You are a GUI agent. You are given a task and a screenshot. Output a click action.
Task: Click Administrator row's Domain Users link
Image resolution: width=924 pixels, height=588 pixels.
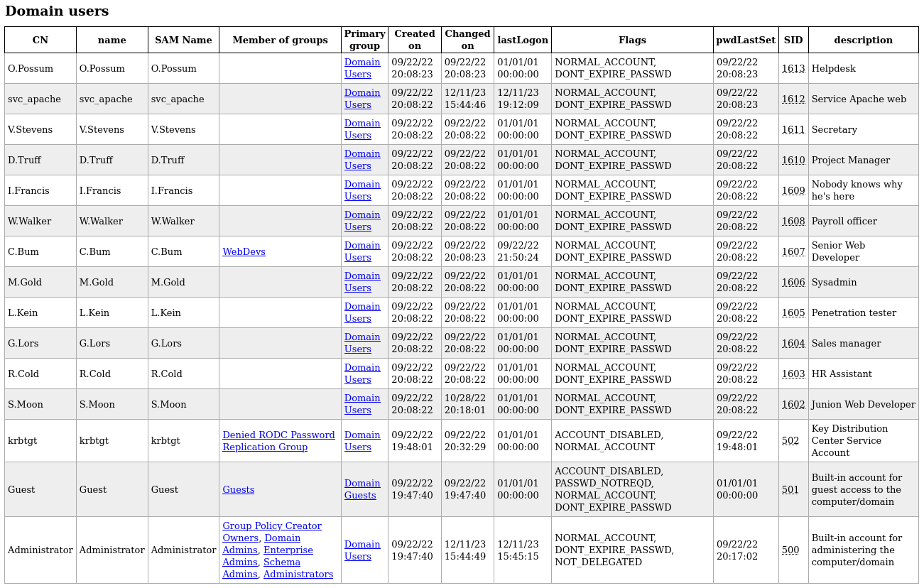pos(362,550)
